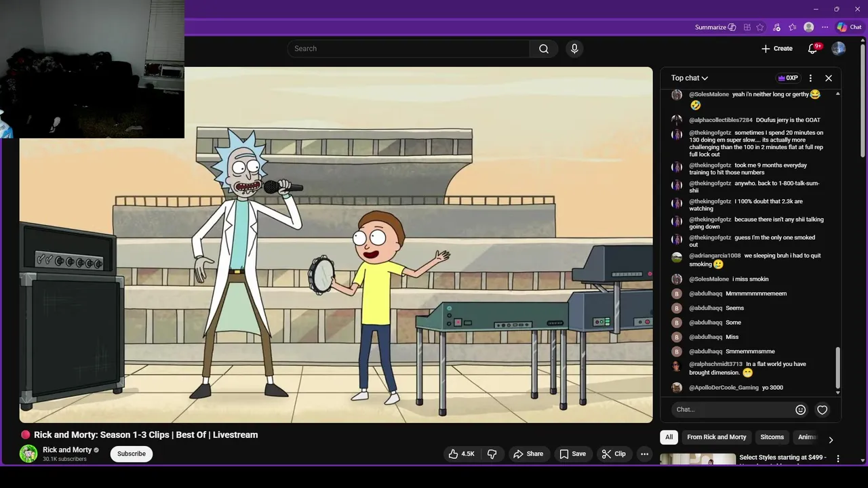Click the chat message input field
Viewport: 868px width, 488px height.
732,409
